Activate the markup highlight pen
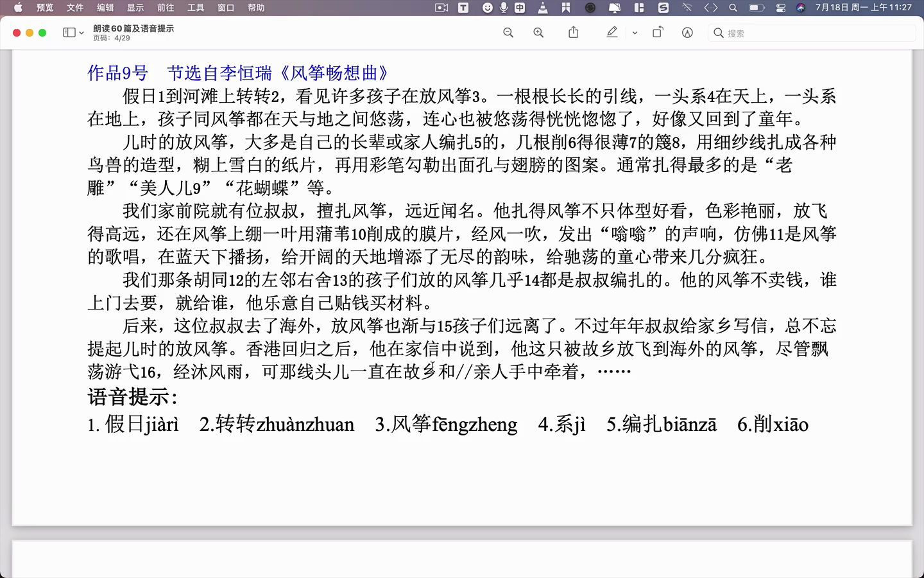This screenshot has height=578, width=924. (x=612, y=32)
